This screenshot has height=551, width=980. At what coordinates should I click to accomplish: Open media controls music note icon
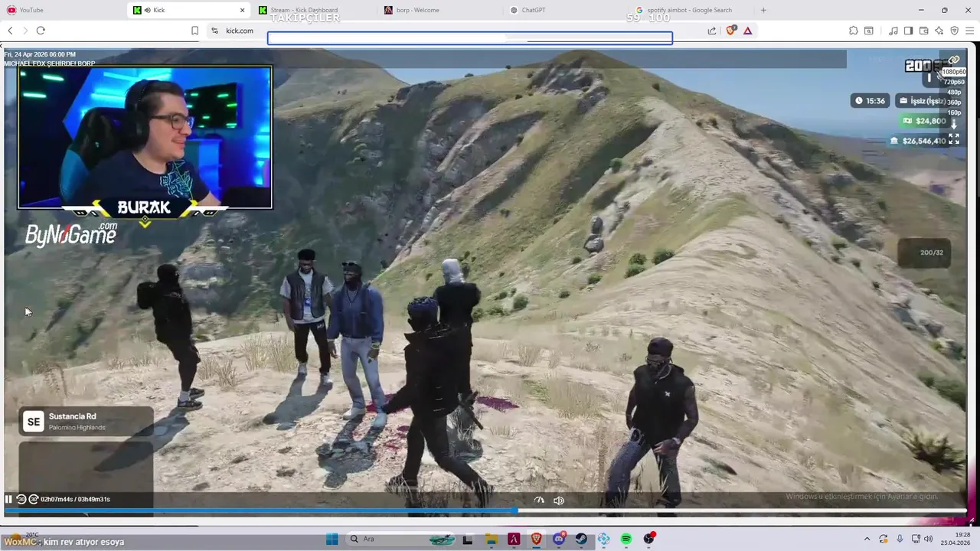(893, 31)
